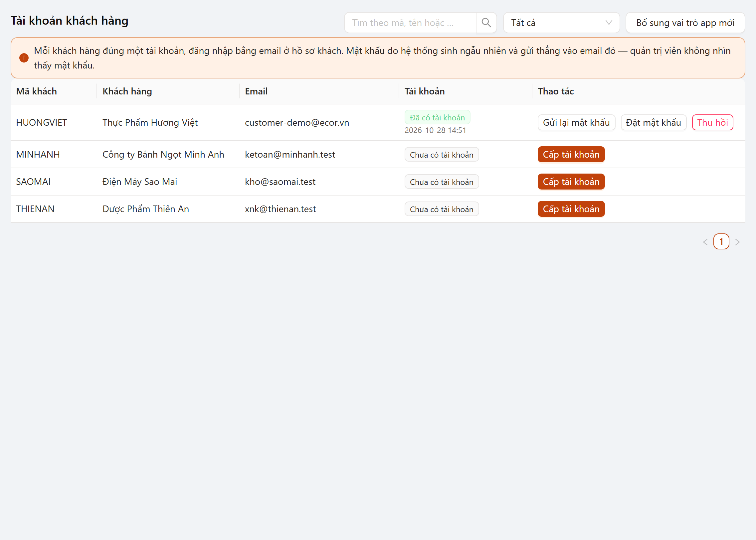Viewport: 756px width, 540px height.
Task: Click the 'Khách hàng' column header
Action: [168, 91]
